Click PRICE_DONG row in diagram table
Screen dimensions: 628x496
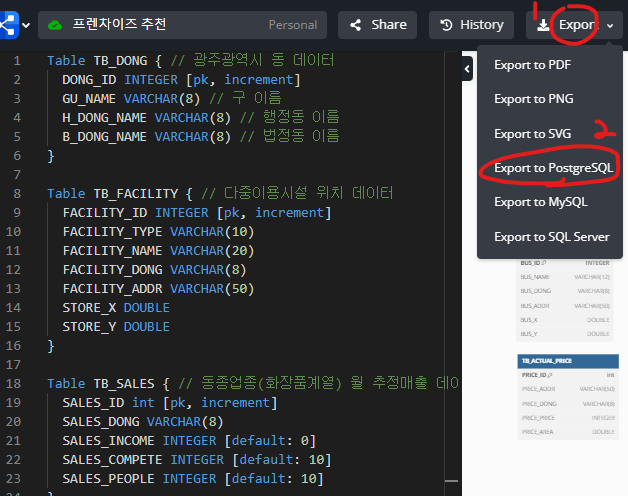pyautogui.click(x=568, y=403)
